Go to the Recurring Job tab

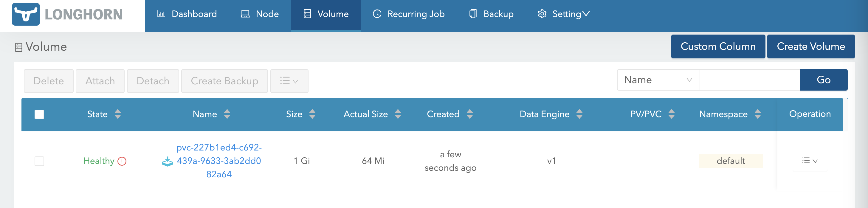click(x=408, y=14)
